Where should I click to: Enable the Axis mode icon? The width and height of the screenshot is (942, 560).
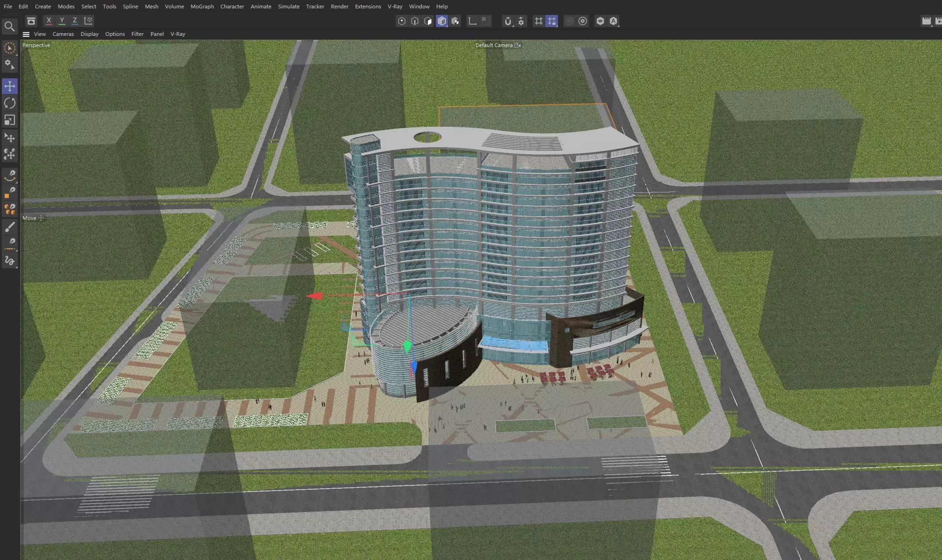[472, 21]
